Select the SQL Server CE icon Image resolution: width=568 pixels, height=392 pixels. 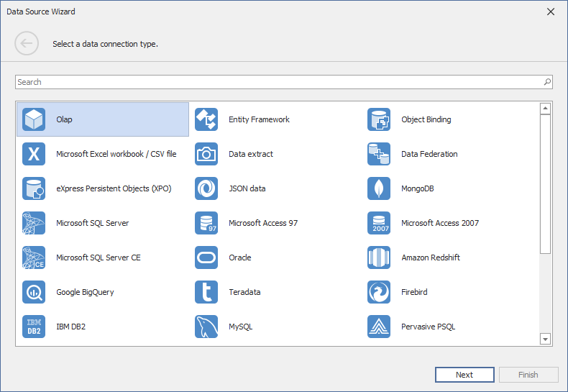coord(34,257)
